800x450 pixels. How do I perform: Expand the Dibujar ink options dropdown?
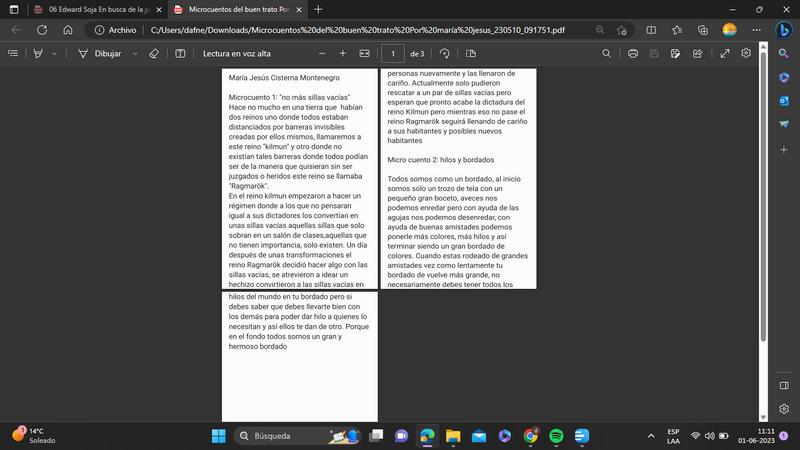(x=135, y=53)
